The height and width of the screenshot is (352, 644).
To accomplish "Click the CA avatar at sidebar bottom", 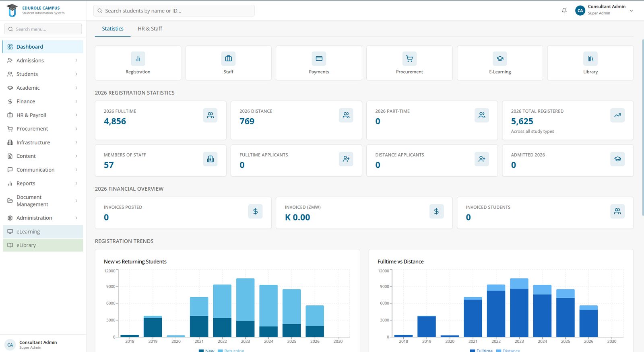I will click(10, 345).
